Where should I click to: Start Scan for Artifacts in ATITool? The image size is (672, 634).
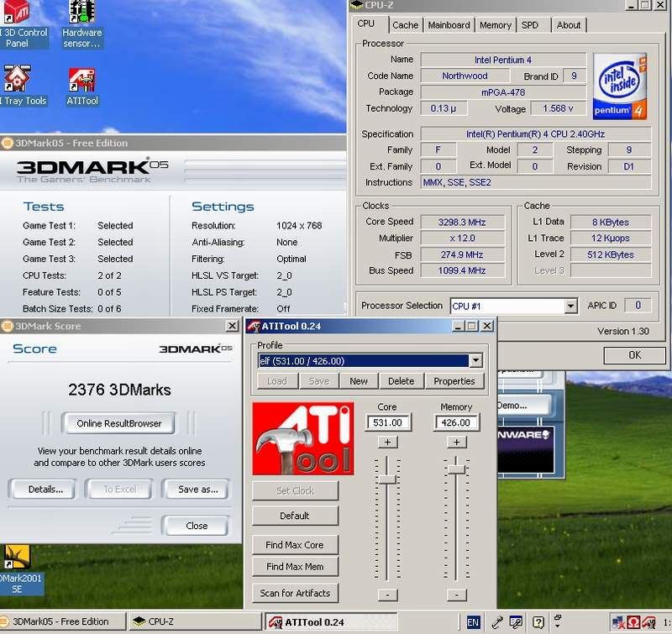(295, 594)
